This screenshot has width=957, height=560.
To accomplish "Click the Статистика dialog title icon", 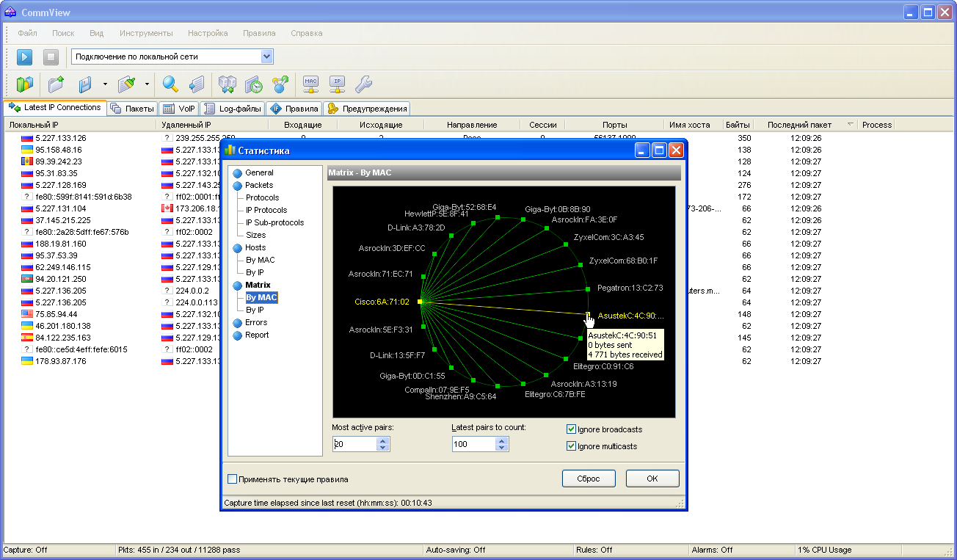I will pos(230,150).
